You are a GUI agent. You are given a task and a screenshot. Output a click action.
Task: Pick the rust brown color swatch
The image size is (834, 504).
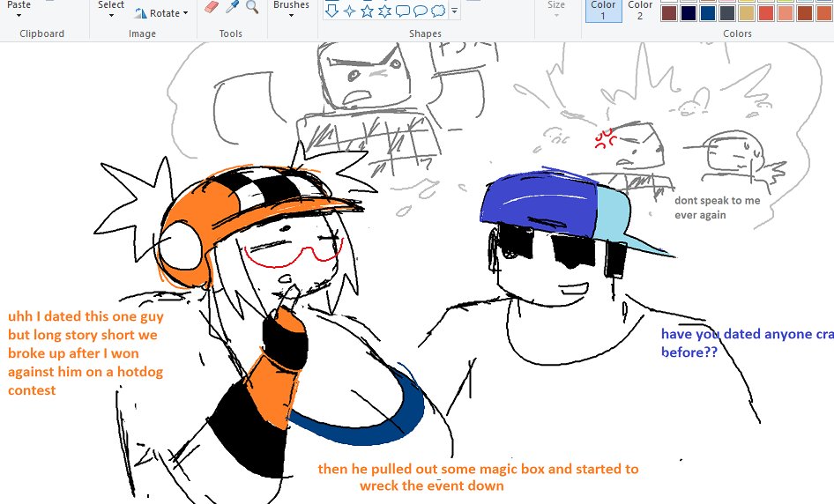[805, 14]
